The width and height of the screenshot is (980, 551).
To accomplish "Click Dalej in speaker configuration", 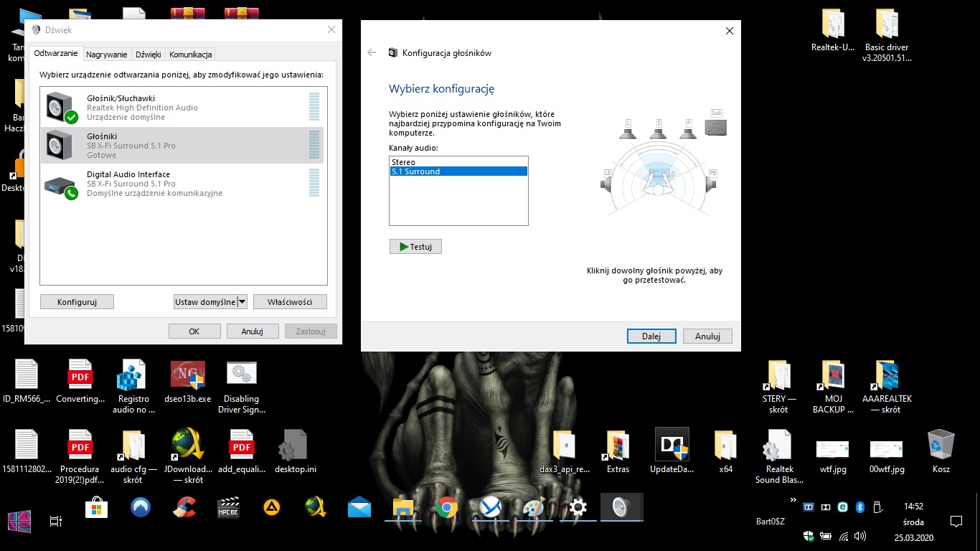I will (651, 336).
